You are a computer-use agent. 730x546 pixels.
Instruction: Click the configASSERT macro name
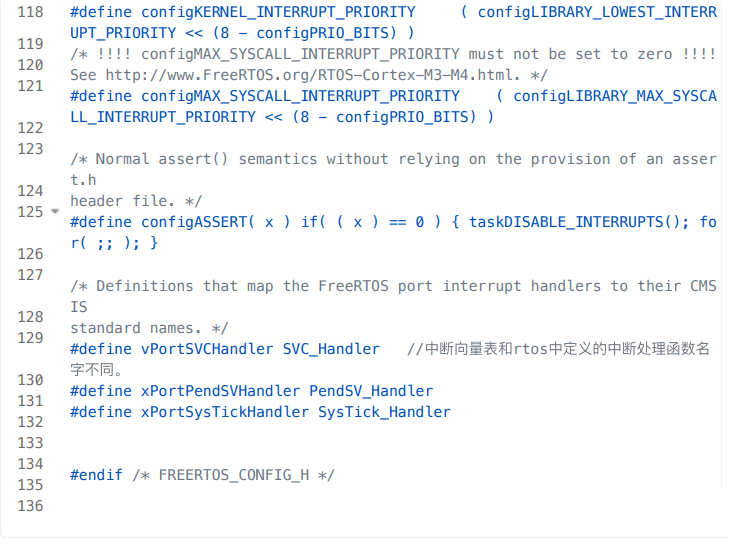point(194,222)
